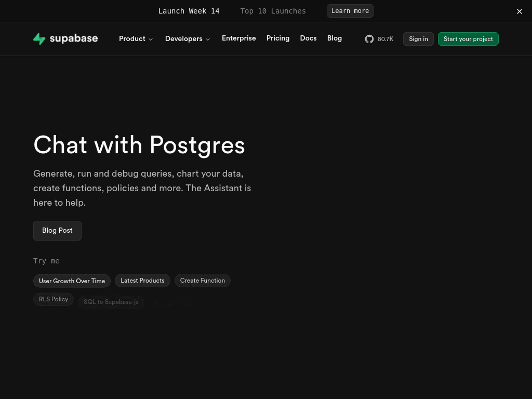Open the Blog Post button
The height and width of the screenshot is (399, 532).
[57, 231]
